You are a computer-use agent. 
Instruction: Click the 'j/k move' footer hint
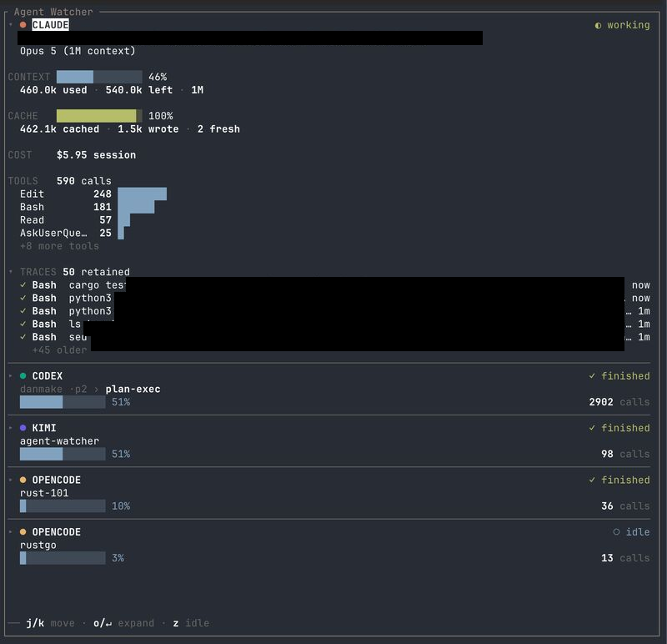pos(50,623)
